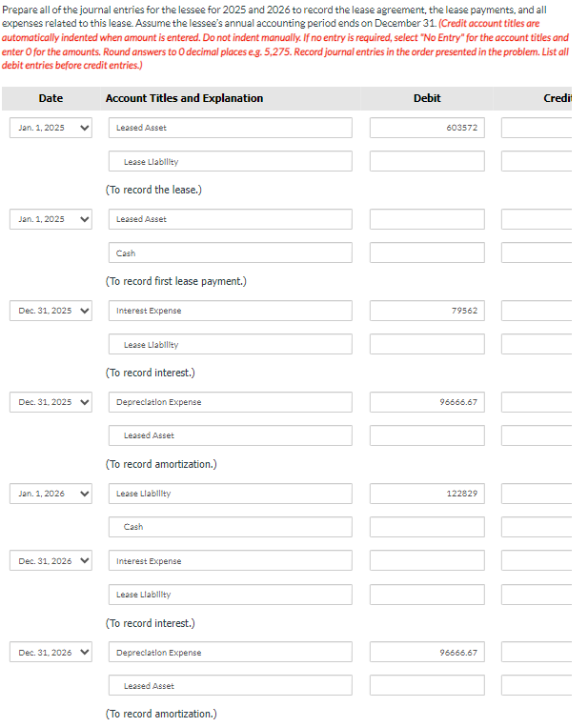Image resolution: width=588 pixels, height=727 pixels.
Task: Open Dec. 31, 2026 date dropdown beside Depreciation Expense
Action: coord(51,653)
